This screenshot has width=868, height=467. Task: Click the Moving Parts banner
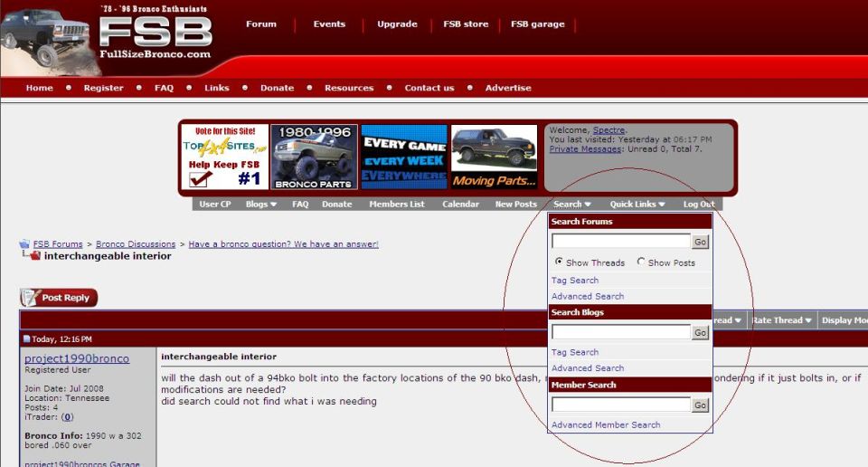tap(494, 157)
